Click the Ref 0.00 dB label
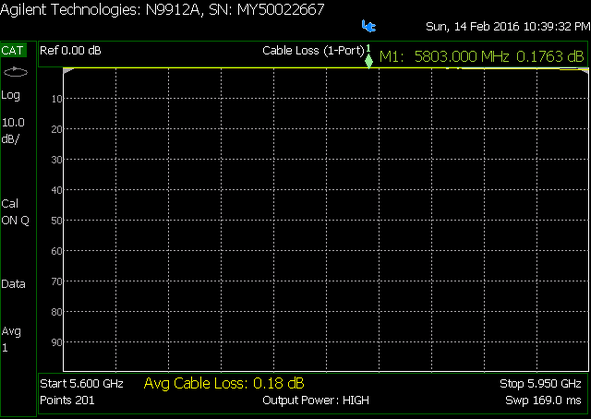The height and width of the screenshot is (419, 591). (70, 50)
